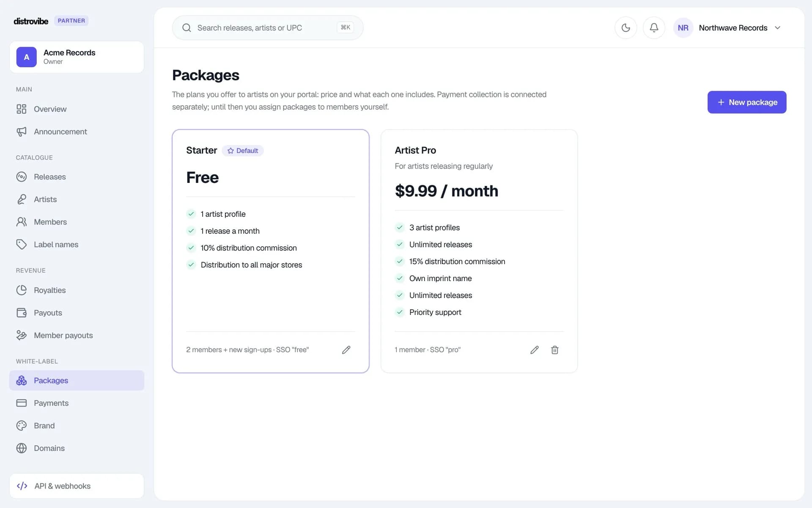
Task: Click the ⌘K shortcut hint
Action: (x=346, y=28)
